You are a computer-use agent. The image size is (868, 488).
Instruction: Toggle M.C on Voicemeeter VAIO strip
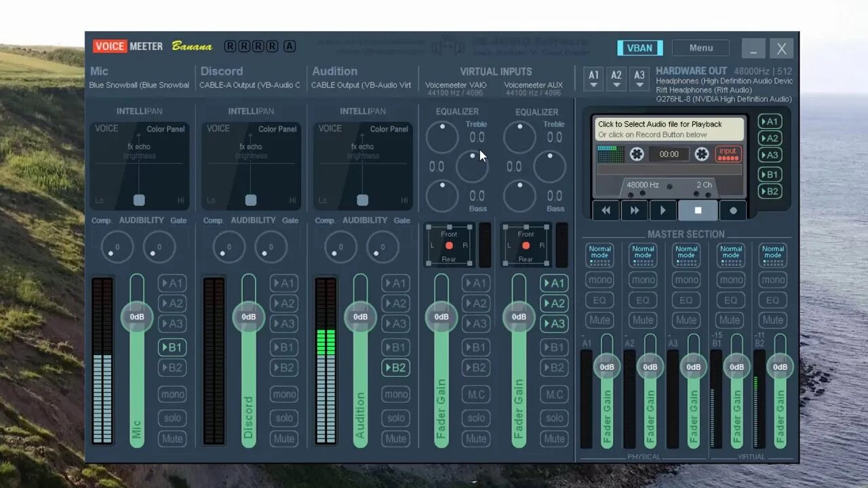(x=476, y=394)
